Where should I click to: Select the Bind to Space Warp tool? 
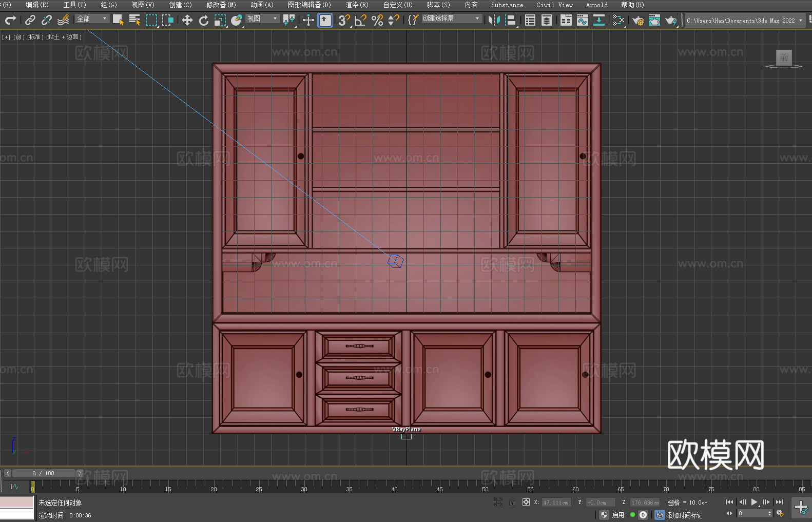coord(63,20)
